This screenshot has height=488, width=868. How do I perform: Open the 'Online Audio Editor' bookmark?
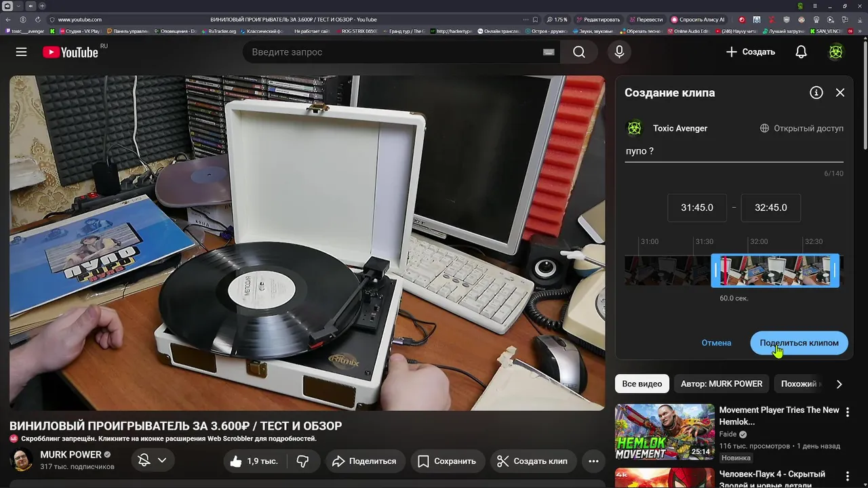coord(690,31)
